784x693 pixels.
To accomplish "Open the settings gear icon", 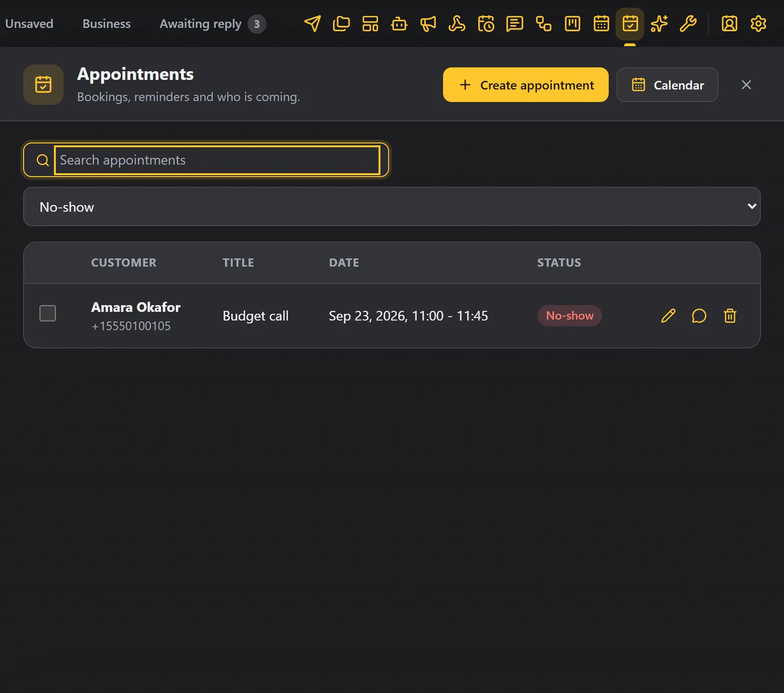I will pos(758,24).
